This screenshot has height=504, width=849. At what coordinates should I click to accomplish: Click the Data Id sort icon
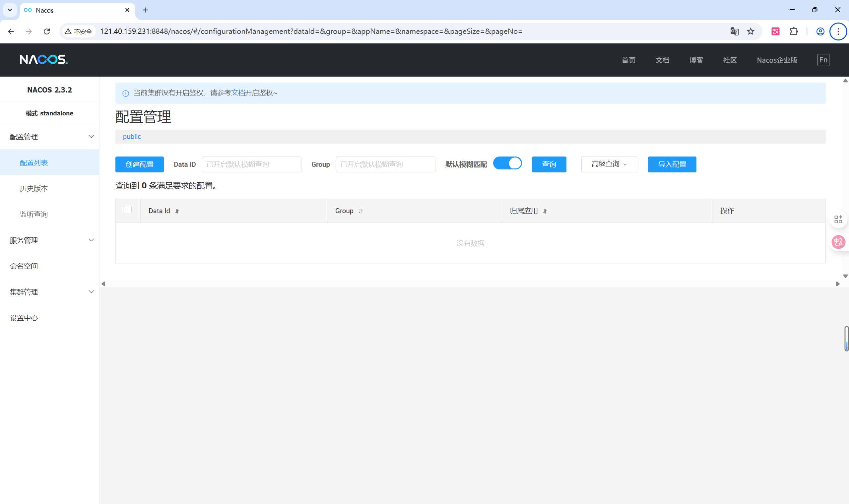click(x=177, y=211)
